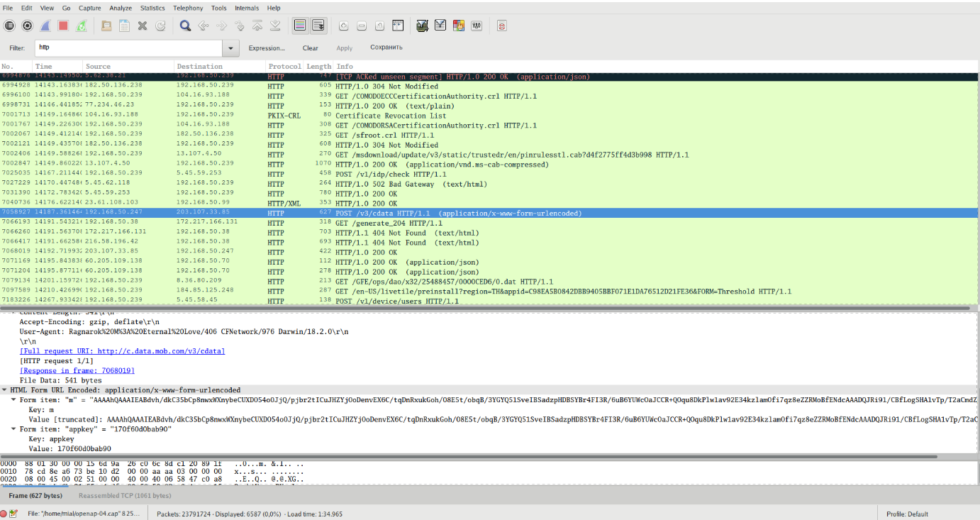980x520 pixels.
Task: Click the Zoom in toolbar icon
Action: click(344, 26)
